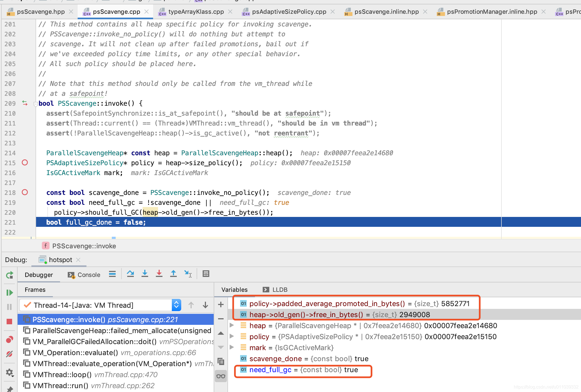Screen dimensions: 581x392
Task: Add new watch with plus icon
Action: pyautogui.click(x=221, y=304)
